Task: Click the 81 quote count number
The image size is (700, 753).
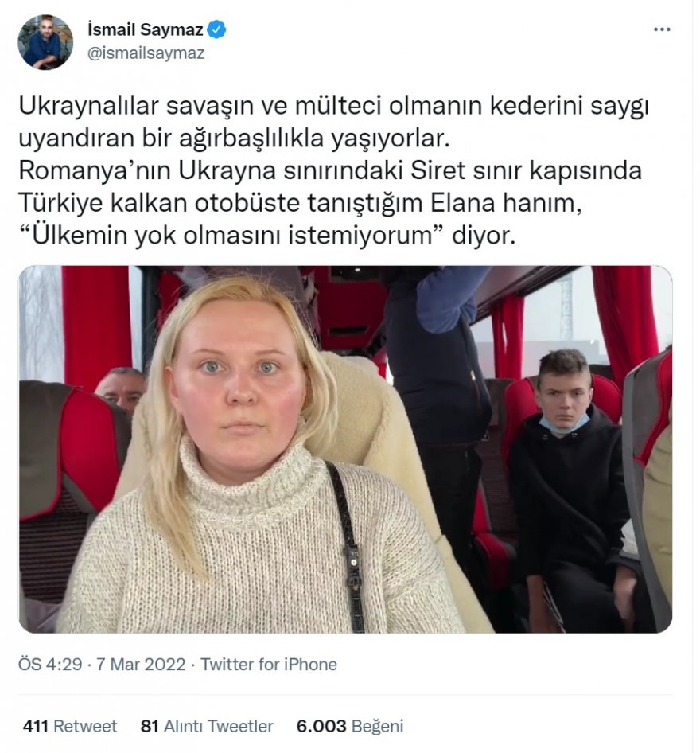Action: (150, 726)
